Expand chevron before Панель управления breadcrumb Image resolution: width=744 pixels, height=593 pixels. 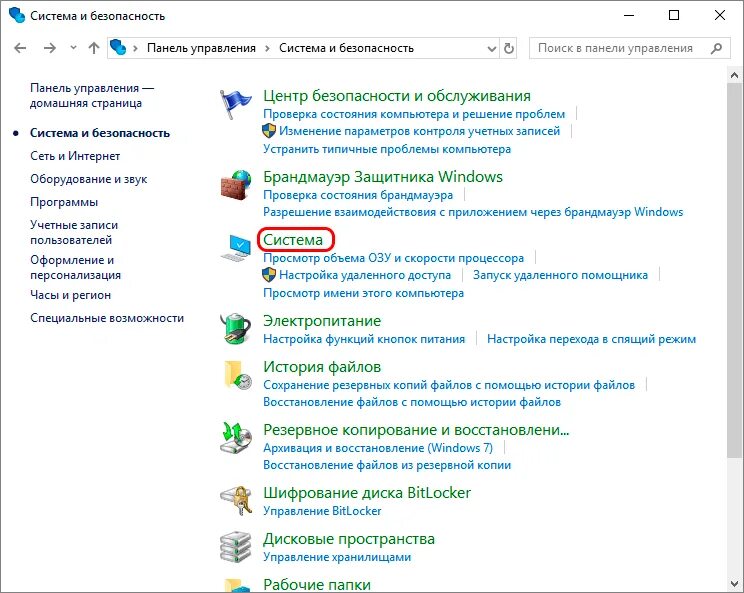click(135, 48)
